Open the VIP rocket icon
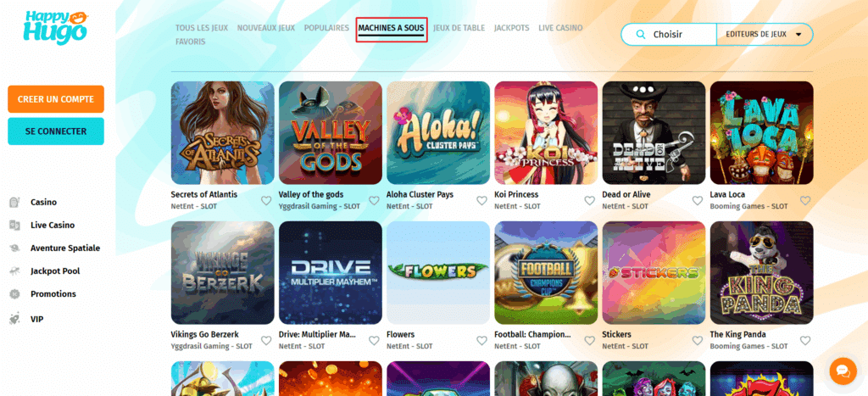868x396 pixels. pyautogui.click(x=15, y=319)
